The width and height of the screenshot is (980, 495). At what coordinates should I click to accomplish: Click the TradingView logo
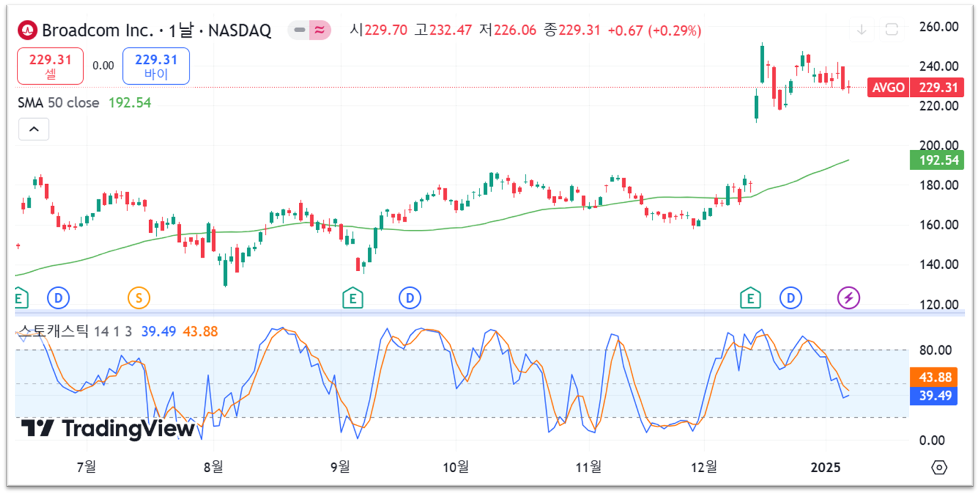[108, 428]
